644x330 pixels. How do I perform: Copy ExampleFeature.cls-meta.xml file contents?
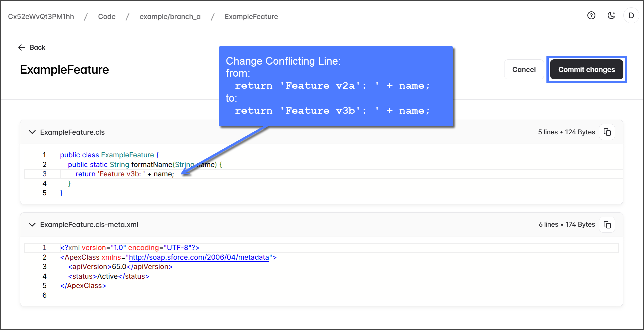tap(607, 225)
